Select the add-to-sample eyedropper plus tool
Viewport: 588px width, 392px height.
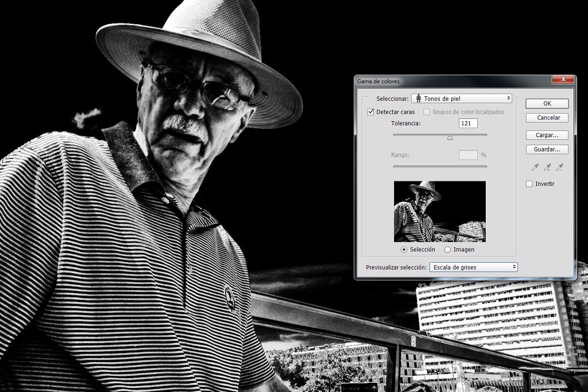(547, 167)
